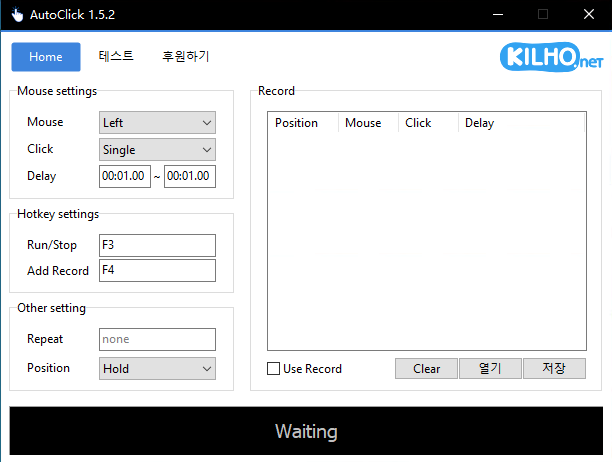Minimize the AutoClick window
Image resolution: width=612 pixels, height=462 pixels.
click(498, 15)
